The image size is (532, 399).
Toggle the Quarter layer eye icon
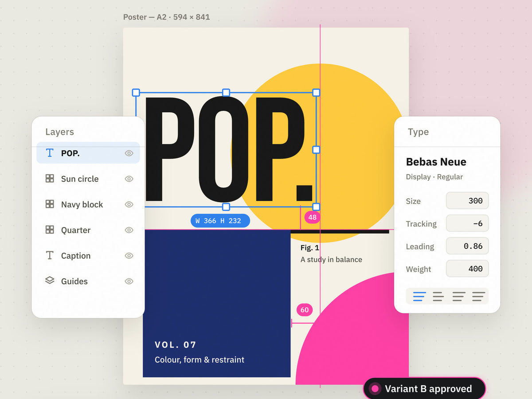(129, 230)
